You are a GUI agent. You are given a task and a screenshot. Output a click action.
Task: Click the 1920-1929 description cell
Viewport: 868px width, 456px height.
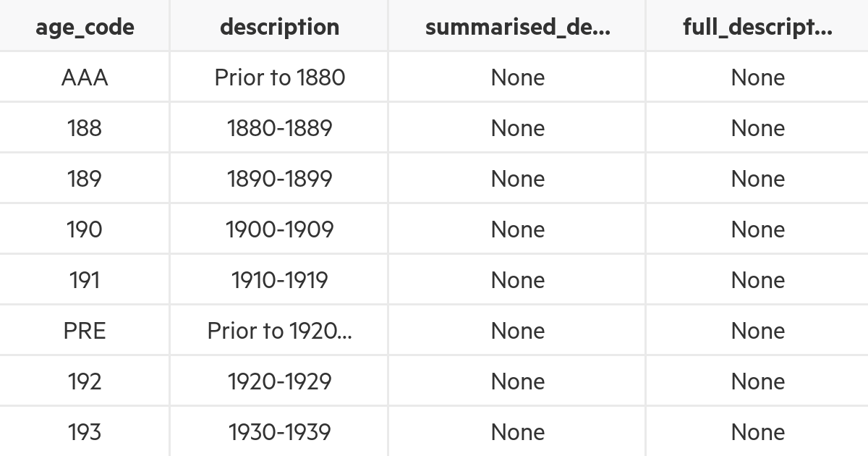point(279,381)
